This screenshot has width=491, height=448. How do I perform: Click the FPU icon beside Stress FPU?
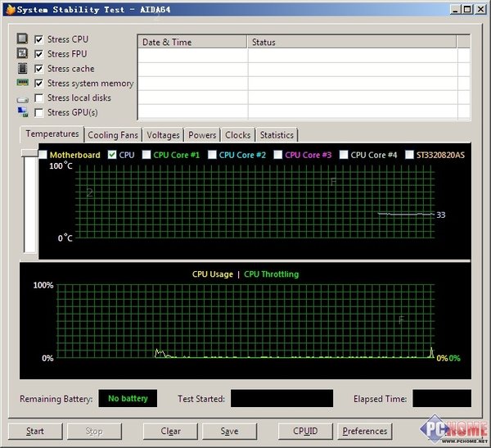pyautogui.click(x=22, y=53)
